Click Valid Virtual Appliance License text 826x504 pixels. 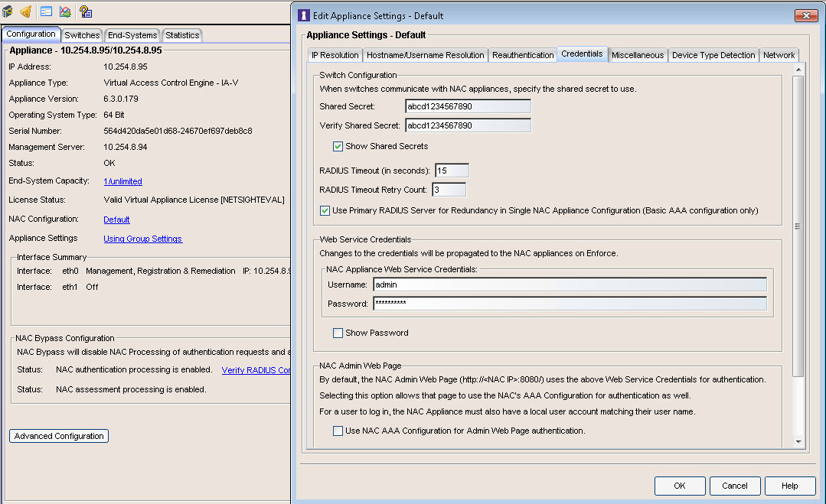194,200
